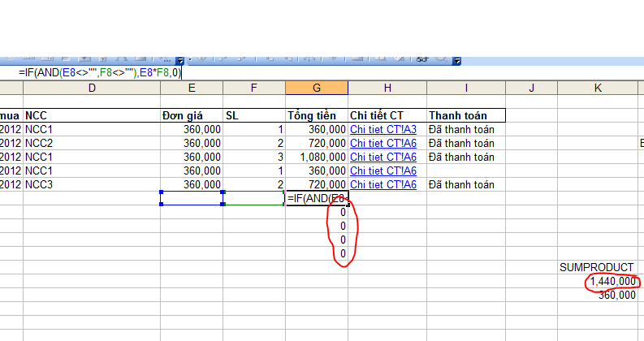This screenshot has height=341, width=644.
Task: Click the binoculars Find icon in toolbar
Action: [x=422, y=59]
